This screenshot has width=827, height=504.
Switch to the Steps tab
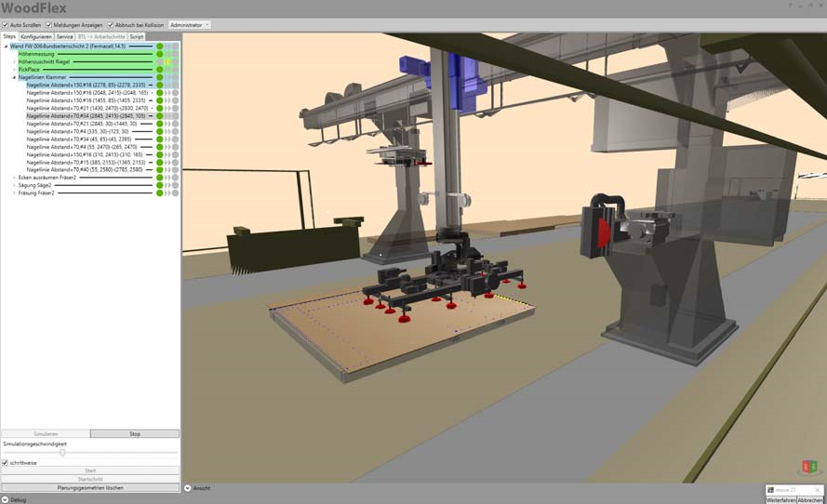[x=9, y=36]
